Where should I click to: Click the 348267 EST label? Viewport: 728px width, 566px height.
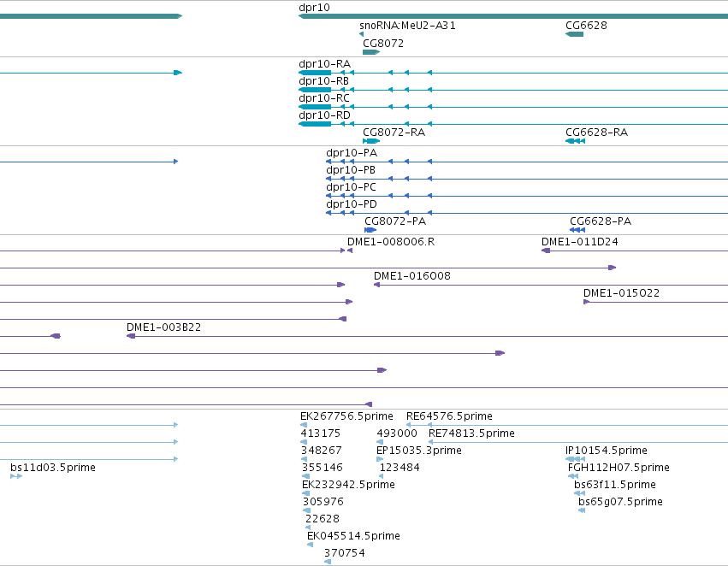coord(322,451)
